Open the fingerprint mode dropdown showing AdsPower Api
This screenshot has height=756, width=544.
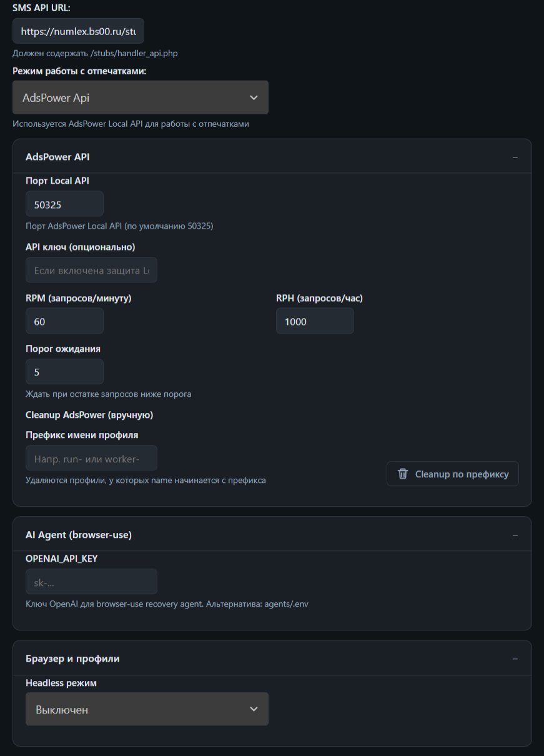(141, 97)
